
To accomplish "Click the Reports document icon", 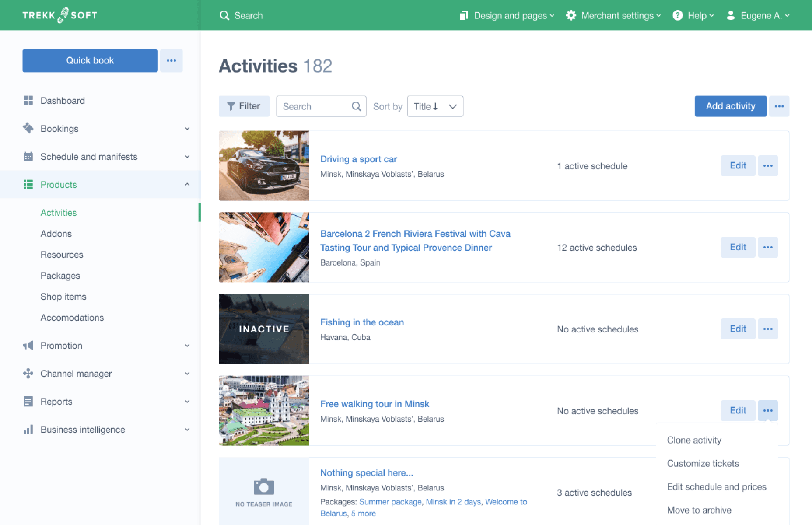I will point(28,402).
